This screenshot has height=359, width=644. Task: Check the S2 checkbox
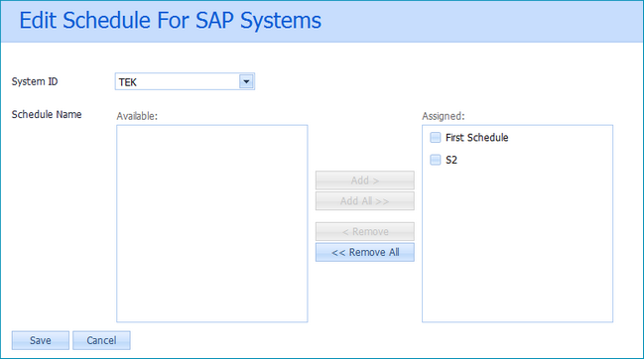pos(435,160)
